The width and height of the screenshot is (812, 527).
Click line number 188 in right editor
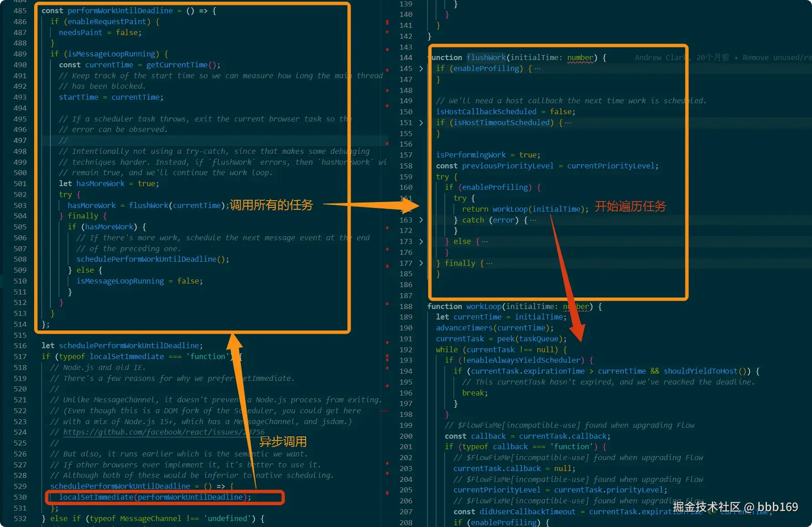click(x=406, y=307)
